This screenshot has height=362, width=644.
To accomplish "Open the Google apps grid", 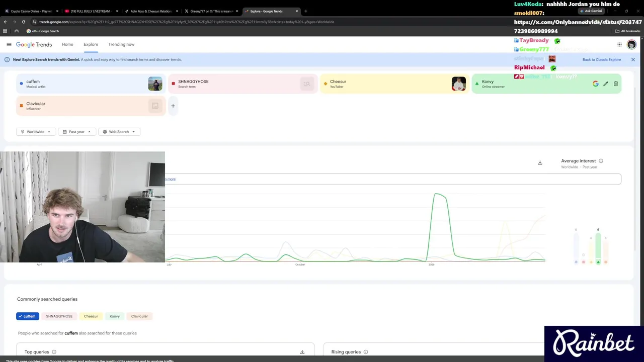I will click(x=619, y=44).
